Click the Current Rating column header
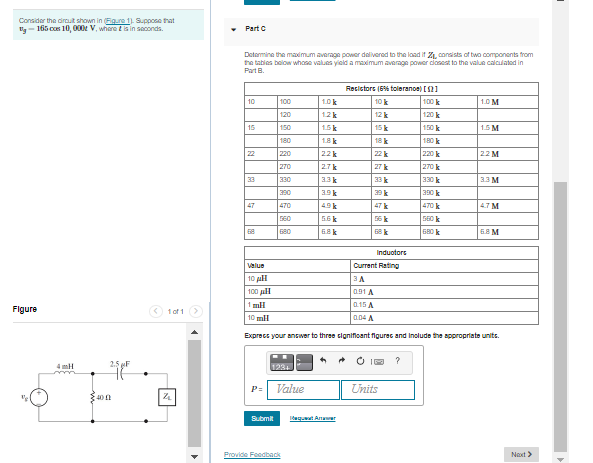This screenshot has height=463, width=593. point(444,266)
